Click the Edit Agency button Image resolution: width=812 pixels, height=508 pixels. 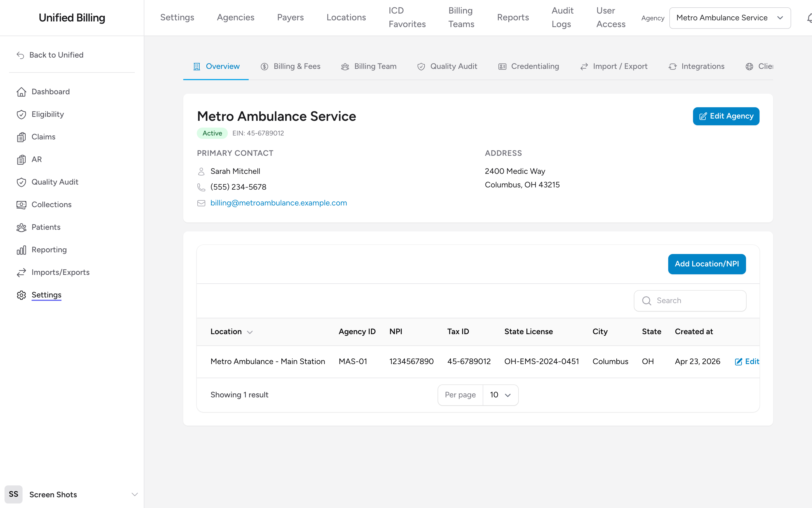[726, 116]
